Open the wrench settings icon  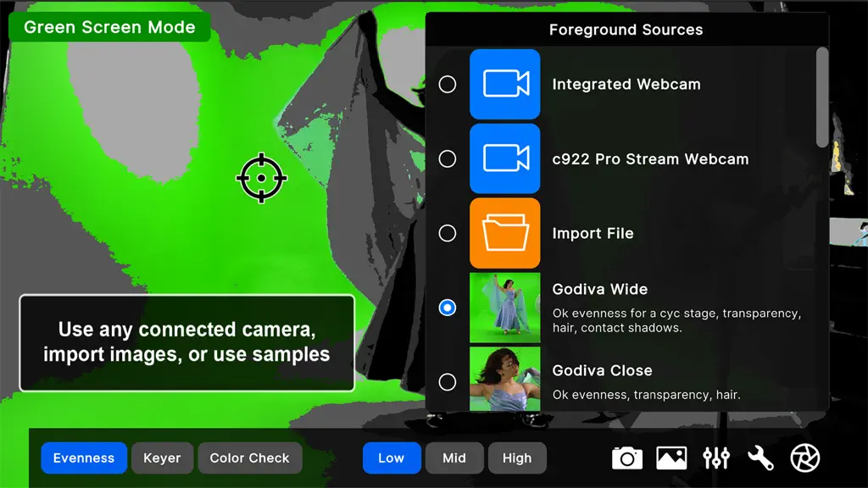point(760,458)
